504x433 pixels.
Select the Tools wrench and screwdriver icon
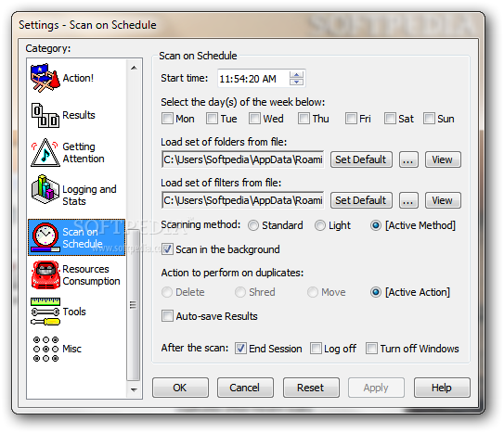(x=45, y=312)
